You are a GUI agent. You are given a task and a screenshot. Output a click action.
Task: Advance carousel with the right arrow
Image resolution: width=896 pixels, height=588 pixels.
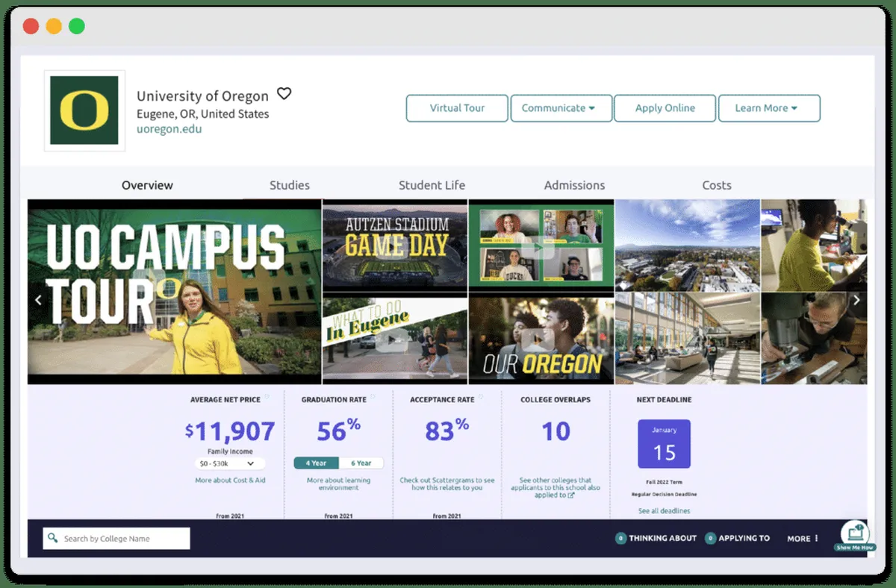click(856, 300)
